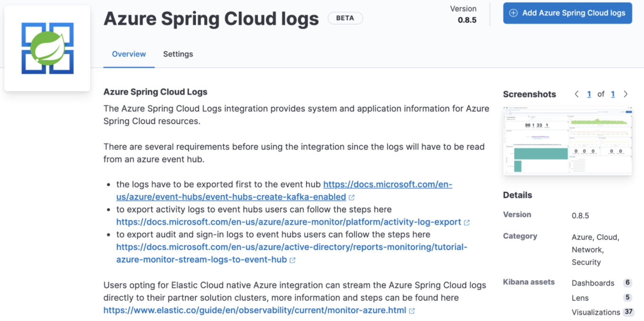644x321 pixels.
Task: Select page 1 in the screenshot pager
Action: point(589,94)
